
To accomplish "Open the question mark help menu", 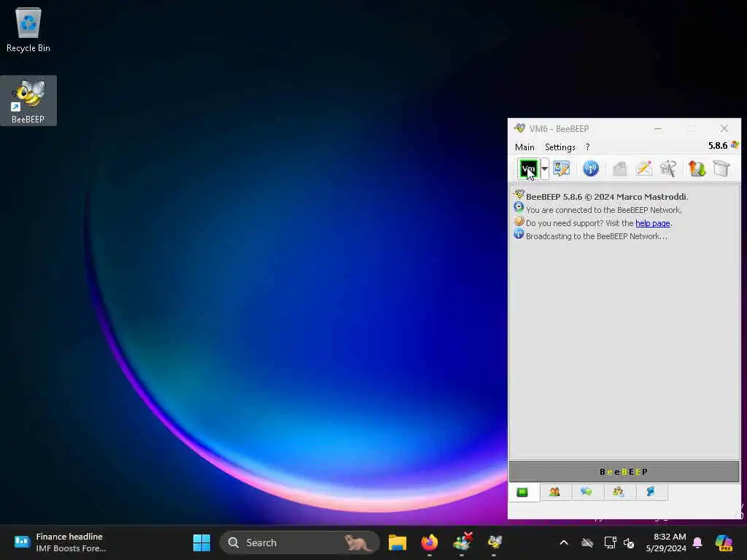I will click(x=587, y=147).
